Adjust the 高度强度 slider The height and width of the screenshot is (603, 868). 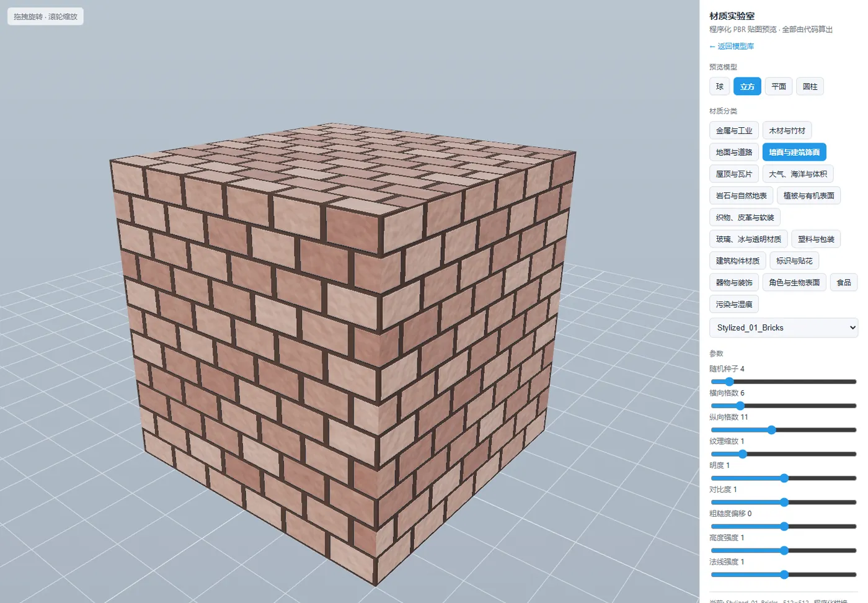[x=784, y=551]
